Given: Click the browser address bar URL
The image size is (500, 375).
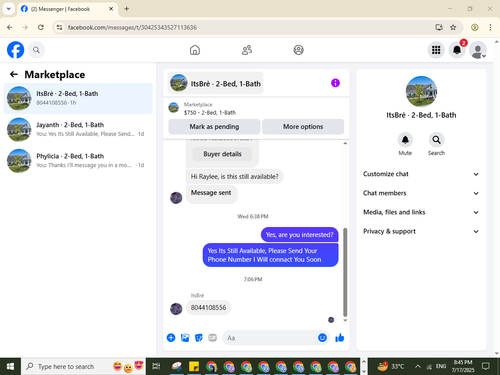Looking at the screenshot, I should coord(132,27).
